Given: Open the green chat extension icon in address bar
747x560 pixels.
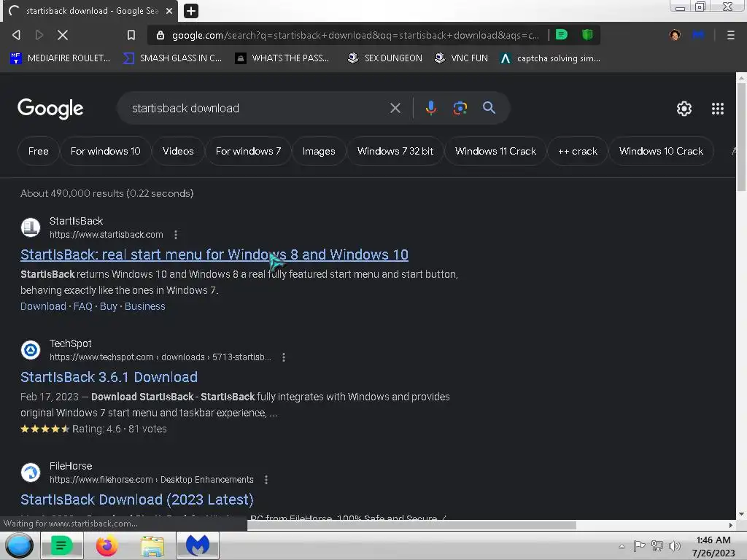Looking at the screenshot, I should pyautogui.click(x=562, y=35).
